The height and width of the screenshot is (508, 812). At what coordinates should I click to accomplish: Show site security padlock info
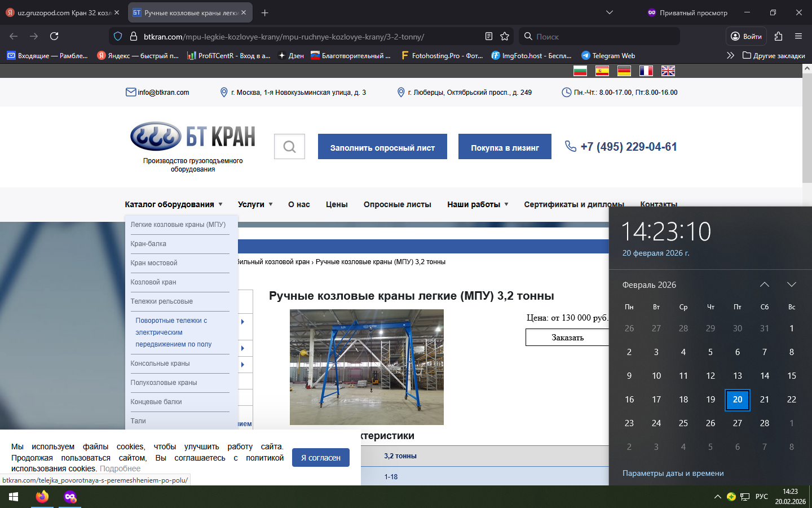click(134, 36)
